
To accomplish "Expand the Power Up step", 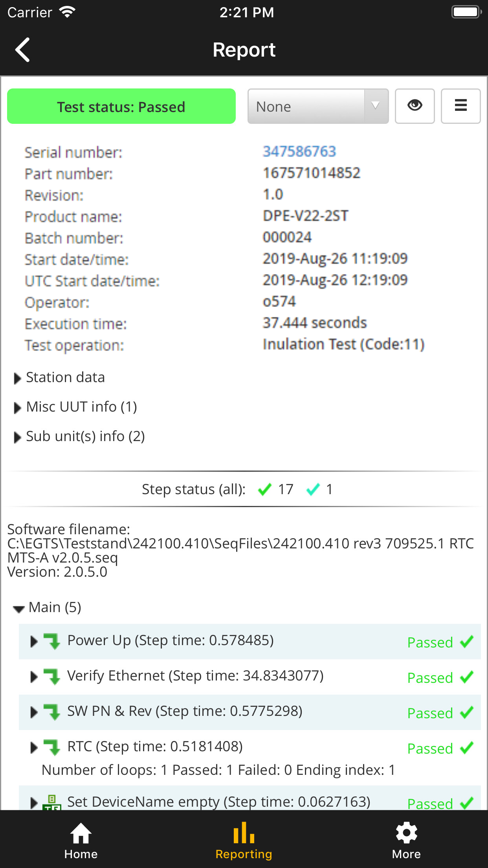I will point(34,642).
